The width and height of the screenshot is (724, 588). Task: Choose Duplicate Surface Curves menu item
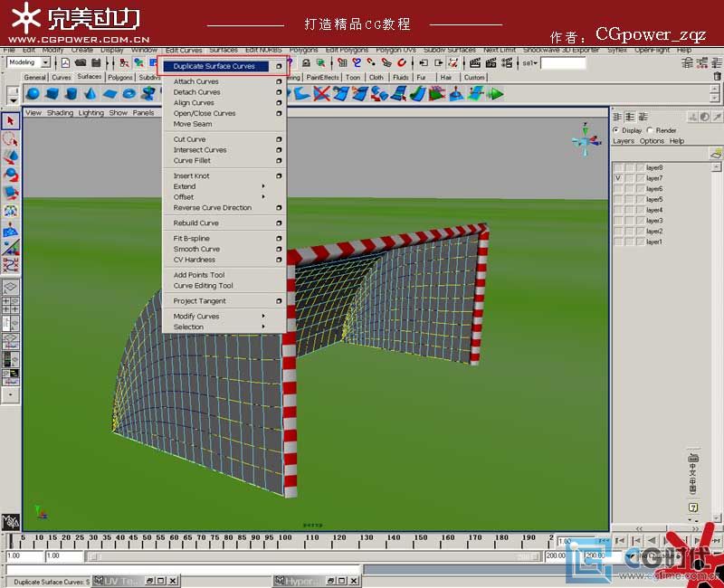[214, 66]
